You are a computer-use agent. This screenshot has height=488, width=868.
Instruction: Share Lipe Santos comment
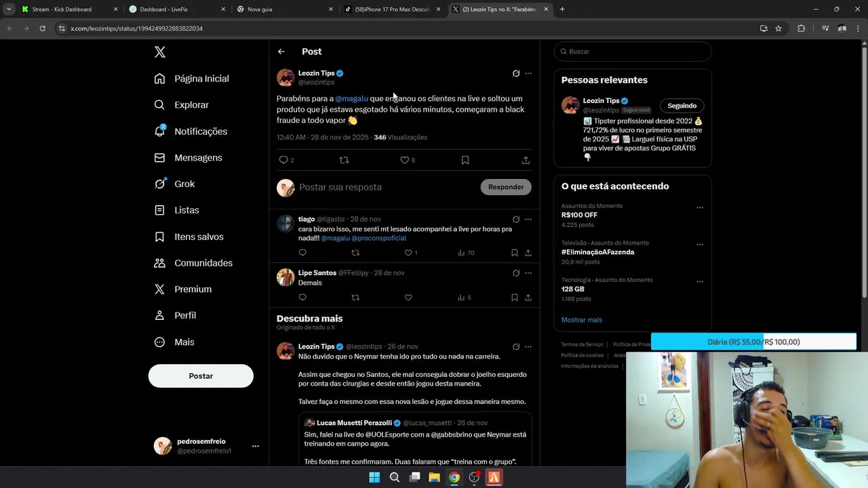(528, 298)
